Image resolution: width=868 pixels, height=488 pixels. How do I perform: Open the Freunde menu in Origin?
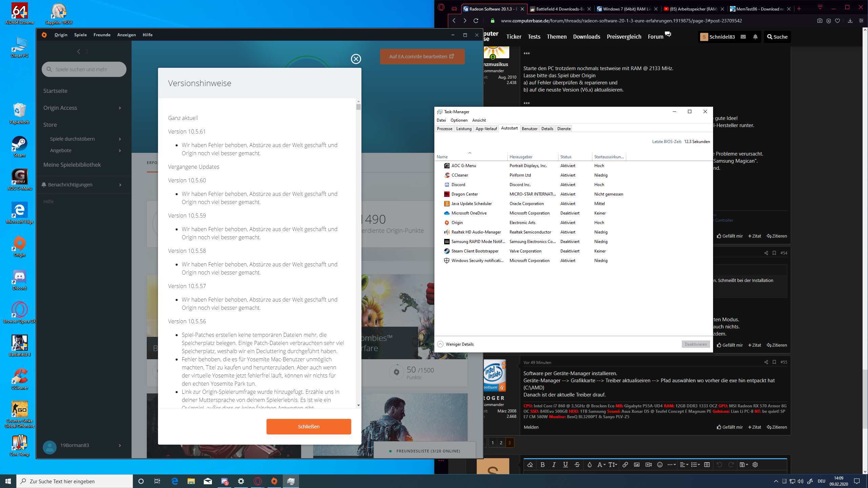102,35
